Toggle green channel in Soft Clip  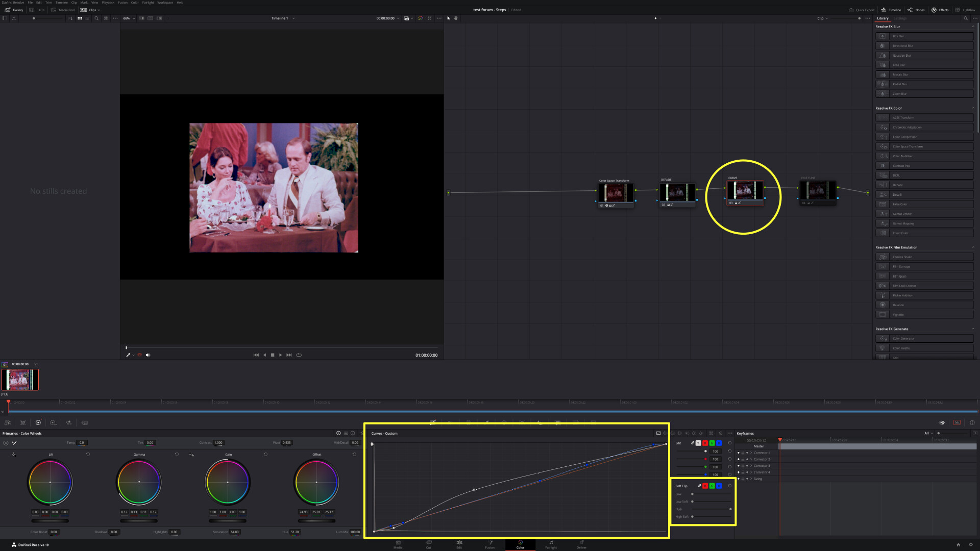[712, 486]
